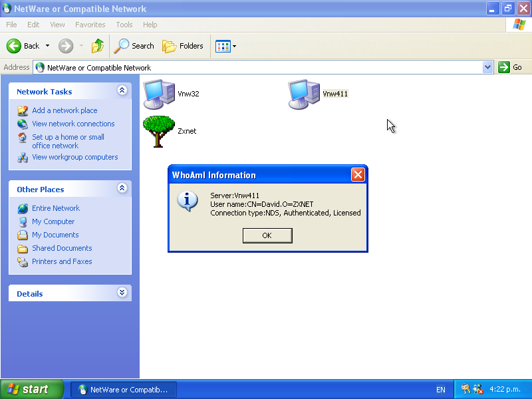This screenshot has width=532, height=399.
Task: Click the User name:CN=David.O=ZXNET text
Action: (x=261, y=204)
